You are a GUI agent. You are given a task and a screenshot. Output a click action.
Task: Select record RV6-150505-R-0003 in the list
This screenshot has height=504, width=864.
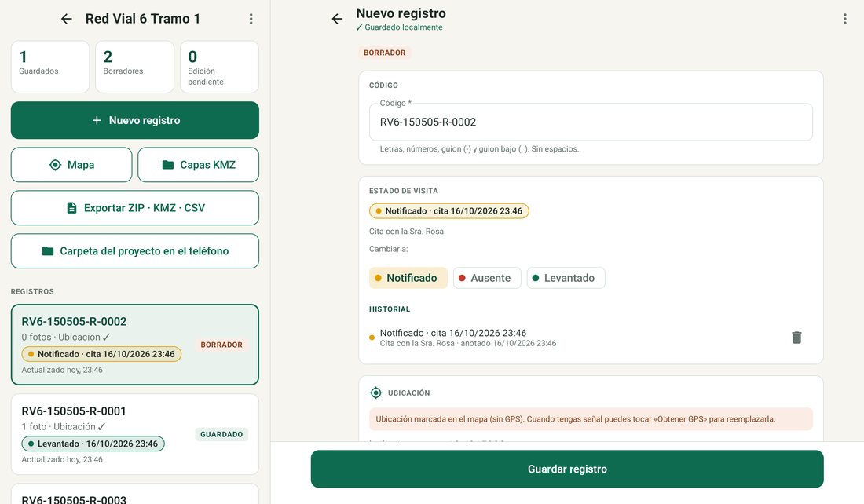click(135, 494)
